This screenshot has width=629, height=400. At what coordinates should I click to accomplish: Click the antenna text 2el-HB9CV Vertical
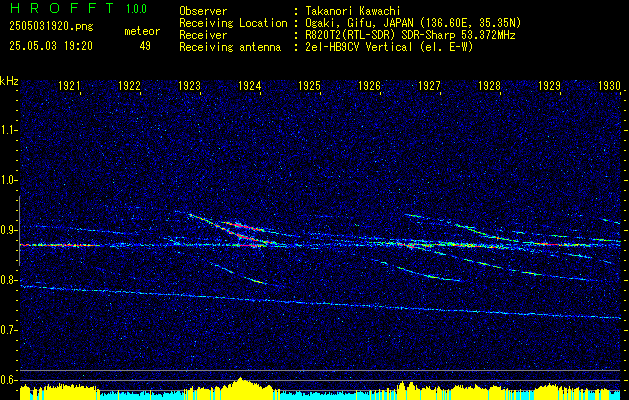(x=359, y=47)
